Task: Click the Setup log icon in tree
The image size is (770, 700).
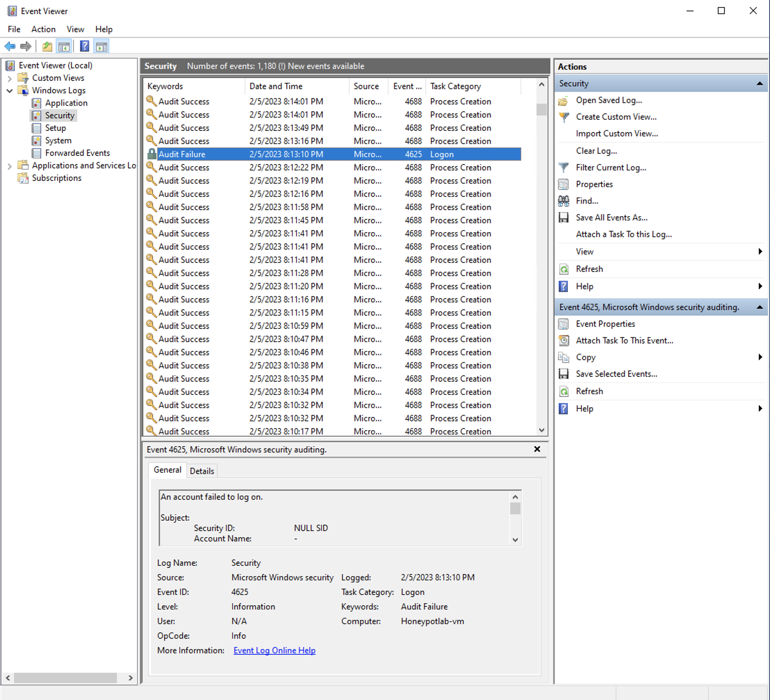Action: pos(36,128)
